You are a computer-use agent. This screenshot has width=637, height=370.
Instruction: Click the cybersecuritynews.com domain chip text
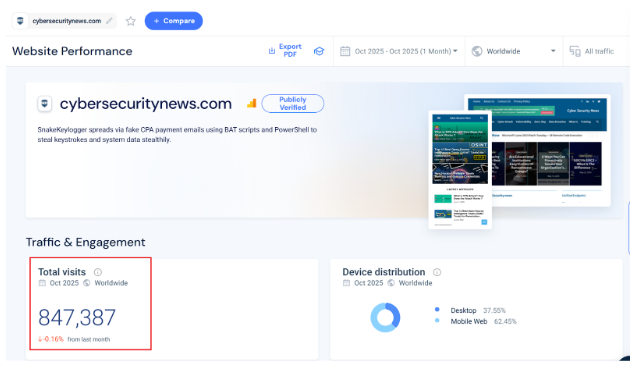tap(67, 21)
